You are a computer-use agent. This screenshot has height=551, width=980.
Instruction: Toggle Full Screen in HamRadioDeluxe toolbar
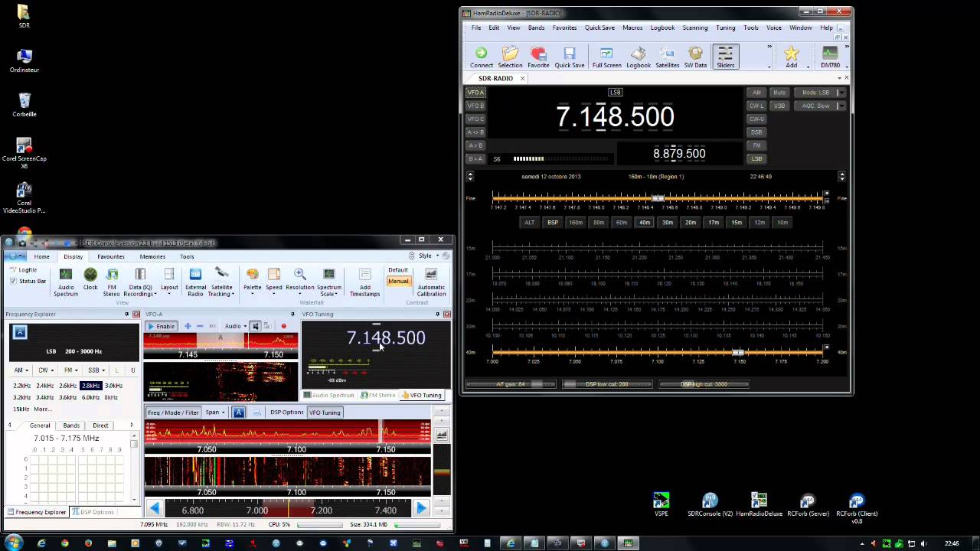pos(606,57)
